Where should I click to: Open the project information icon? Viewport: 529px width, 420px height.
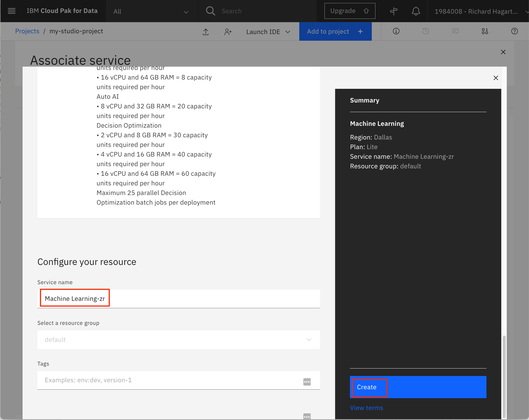(x=396, y=31)
